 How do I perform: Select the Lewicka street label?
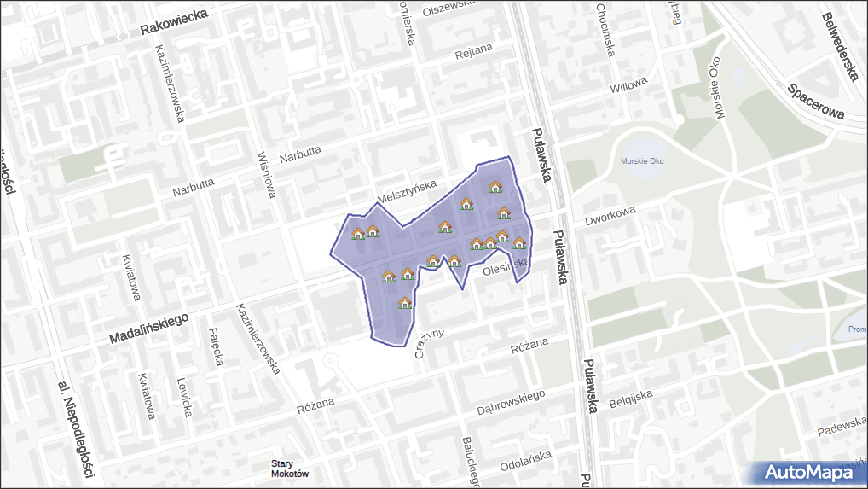[184, 397]
